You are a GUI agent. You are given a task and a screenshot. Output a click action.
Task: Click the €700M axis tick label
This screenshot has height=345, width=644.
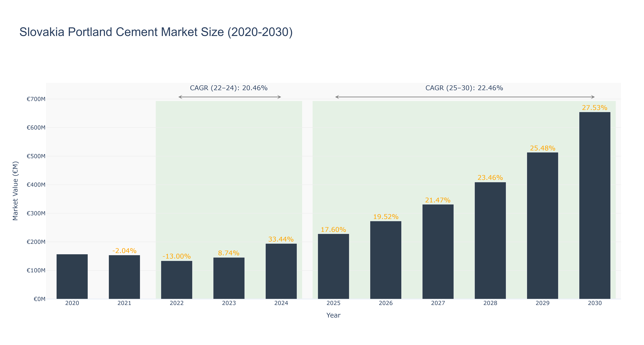[36, 99]
